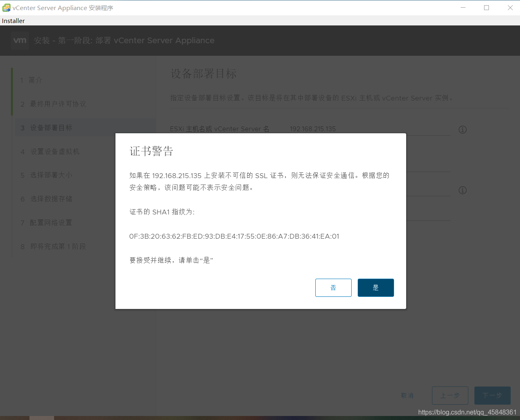Click the 是 (Yes) button to accept certificate
Screen dimensions: 520x420
coord(375,288)
